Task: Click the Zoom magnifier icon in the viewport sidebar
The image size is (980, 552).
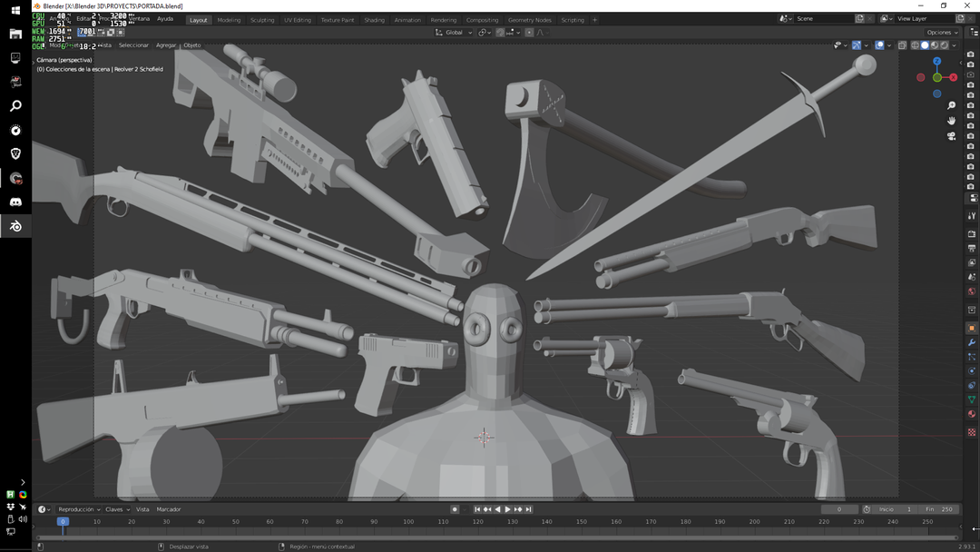Action: click(x=951, y=104)
